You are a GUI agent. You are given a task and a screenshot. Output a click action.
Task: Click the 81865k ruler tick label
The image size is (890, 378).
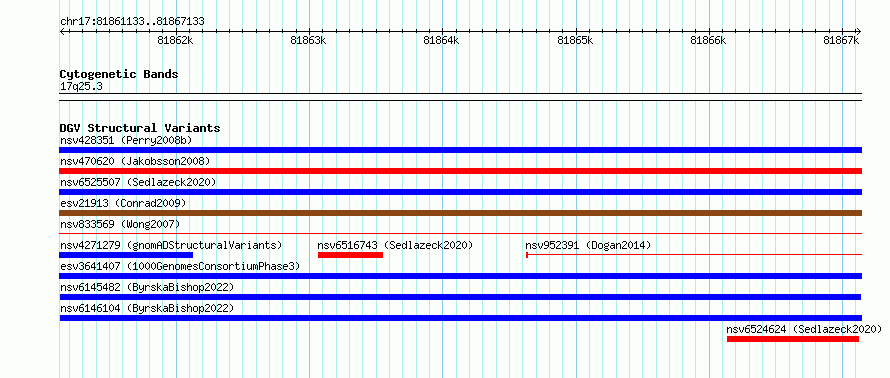click(576, 40)
